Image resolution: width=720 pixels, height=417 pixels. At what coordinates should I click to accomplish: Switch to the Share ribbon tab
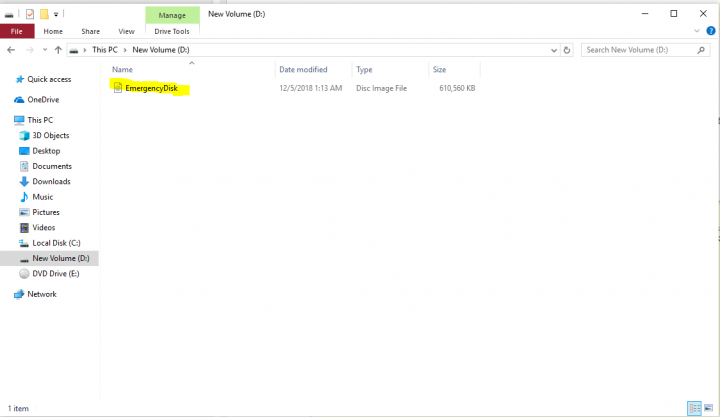[x=90, y=31]
